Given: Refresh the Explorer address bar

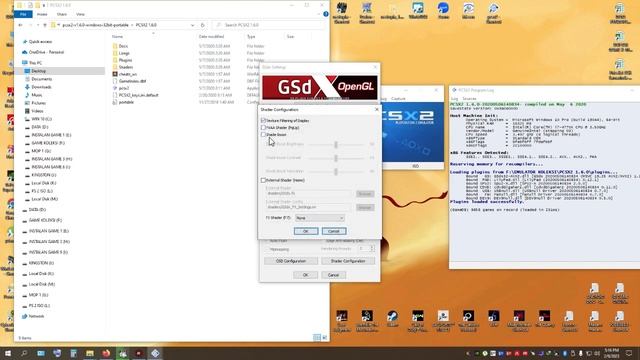Looking at the screenshot, I should pyautogui.click(x=202, y=25).
